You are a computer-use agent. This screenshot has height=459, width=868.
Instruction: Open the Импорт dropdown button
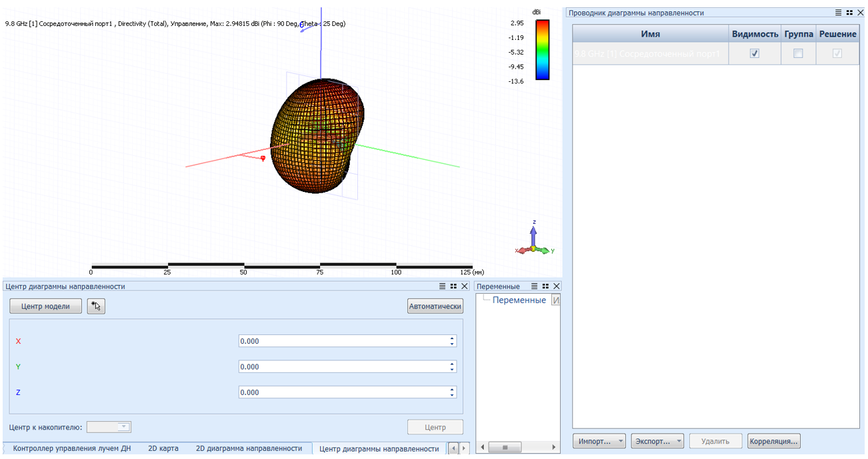click(x=601, y=441)
